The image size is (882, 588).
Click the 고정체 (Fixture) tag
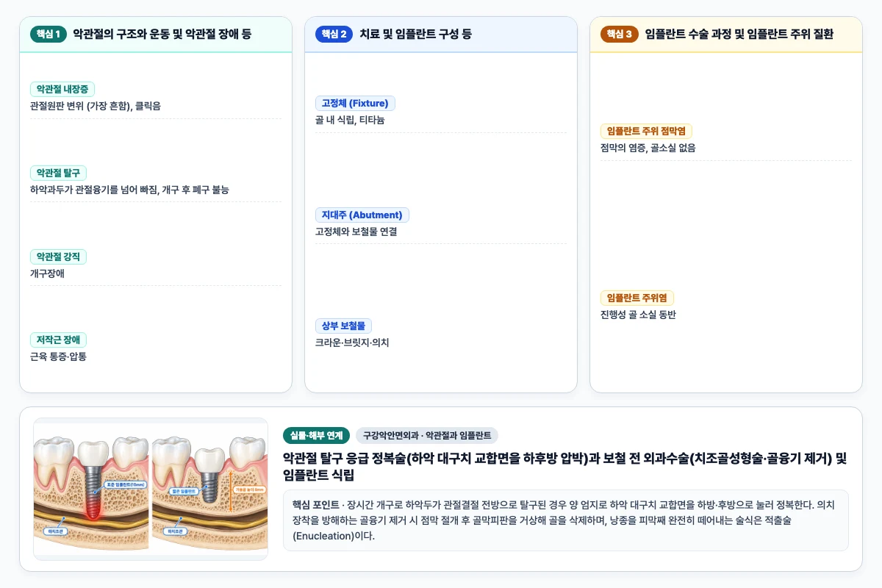pyautogui.click(x=355, y=104)
